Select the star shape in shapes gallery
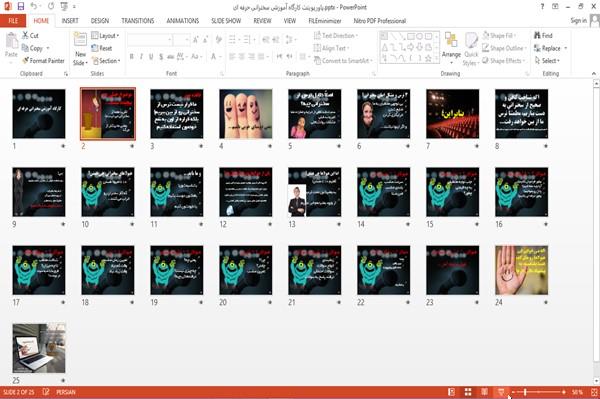The width and height of the screenshot is (600, 399). [429, 58]
